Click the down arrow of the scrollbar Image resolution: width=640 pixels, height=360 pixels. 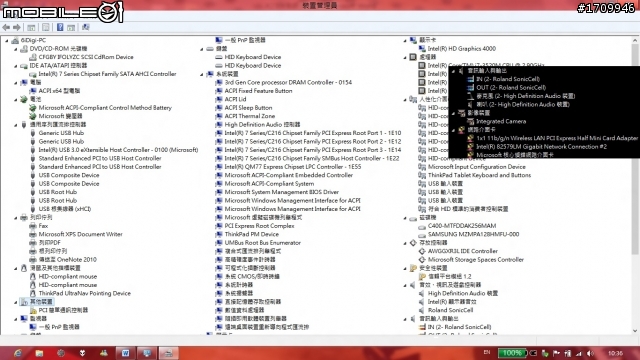tap(635, 331)
